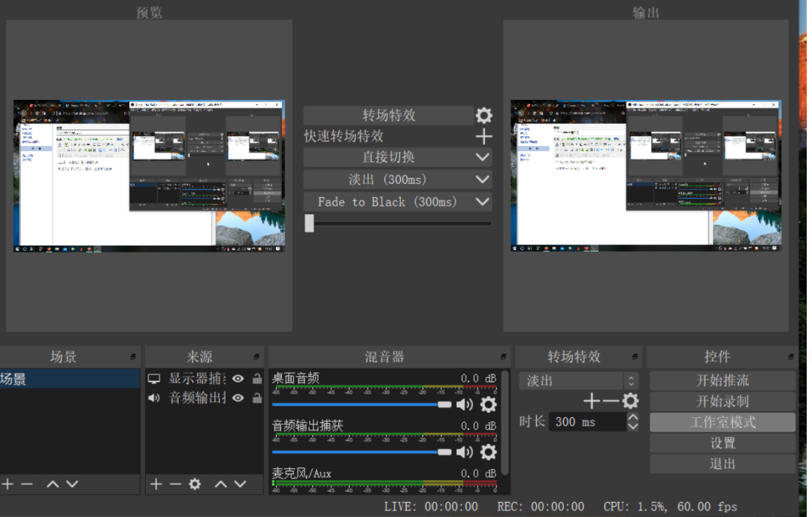
Task: Expand Fade to Black (300ms) dropdown arrow
Action: 483,202
